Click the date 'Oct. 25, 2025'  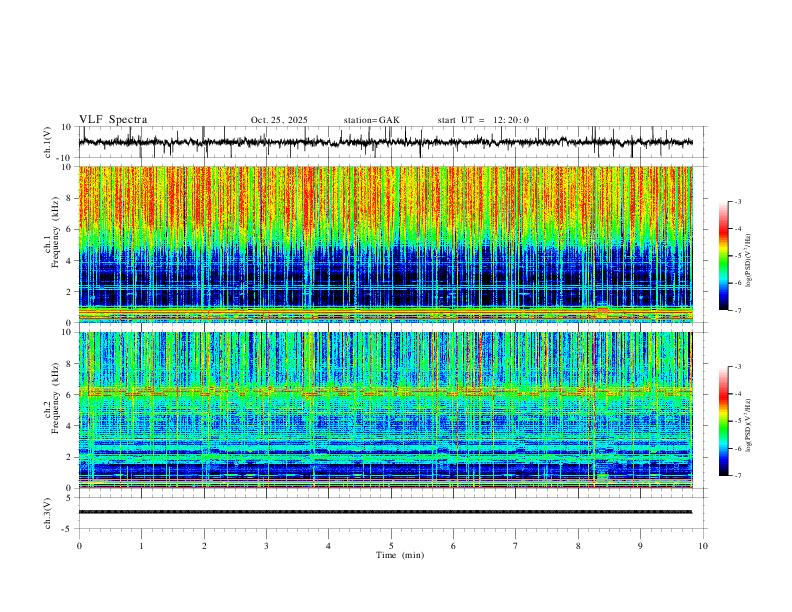(279, 120)
